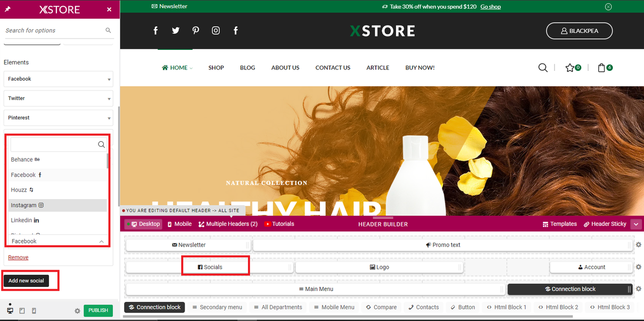Click the search icon in options search box
Screen dimensions: 644x321
coord(108,30)
